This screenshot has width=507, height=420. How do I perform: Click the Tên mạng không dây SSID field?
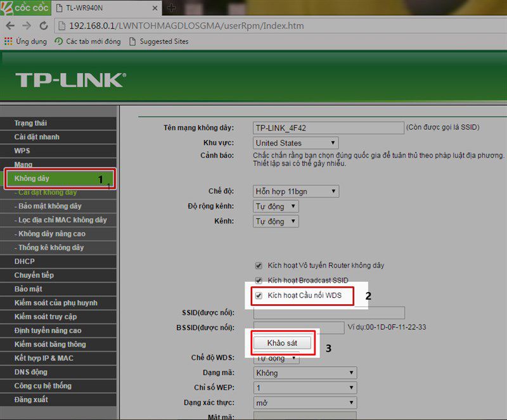tap(328, 128)
